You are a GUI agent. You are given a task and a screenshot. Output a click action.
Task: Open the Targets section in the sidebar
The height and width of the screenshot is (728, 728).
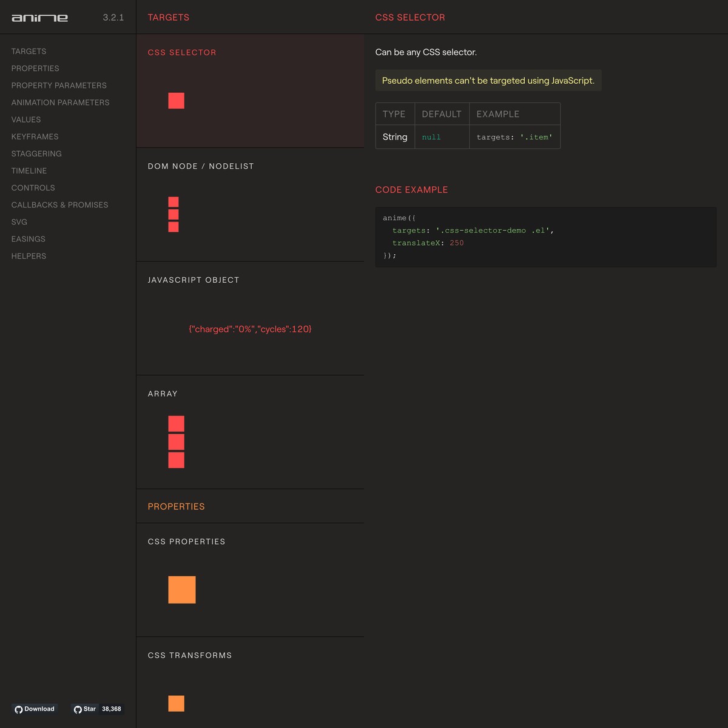point(29,52)
